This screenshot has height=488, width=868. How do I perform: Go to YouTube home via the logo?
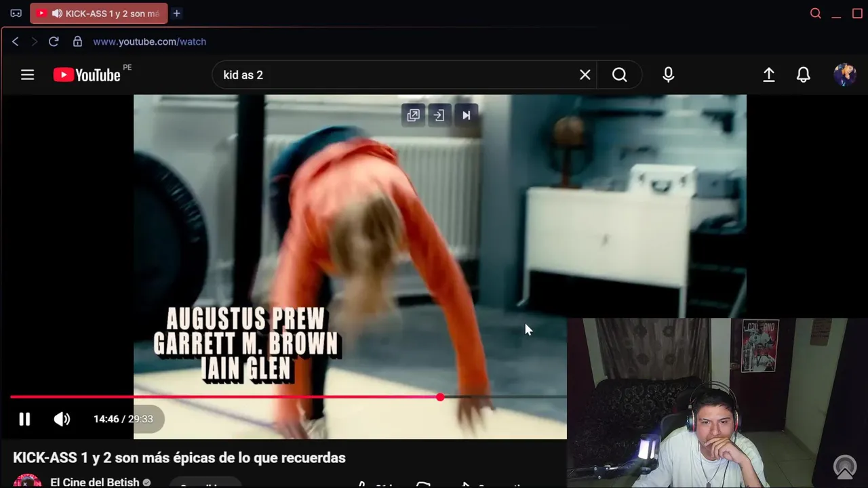click(87, 75)
